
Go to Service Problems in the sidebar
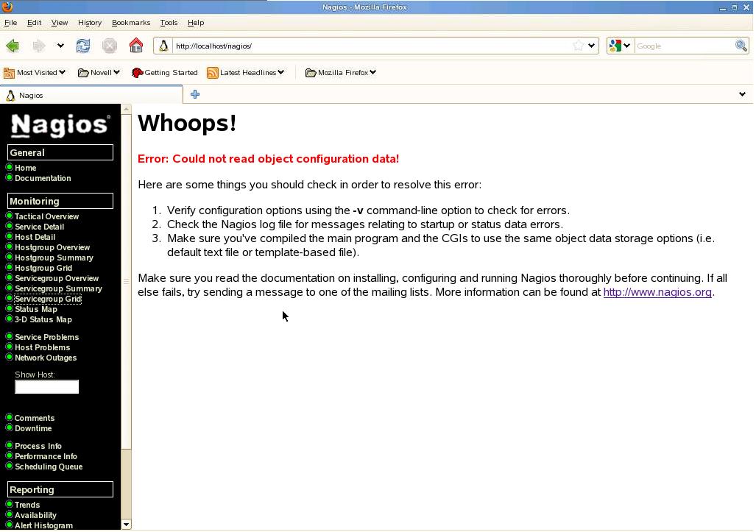point(46,337)
